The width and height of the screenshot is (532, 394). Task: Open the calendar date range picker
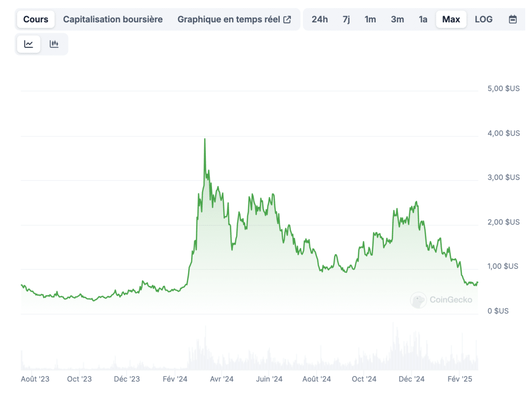[x=513, y=19]
